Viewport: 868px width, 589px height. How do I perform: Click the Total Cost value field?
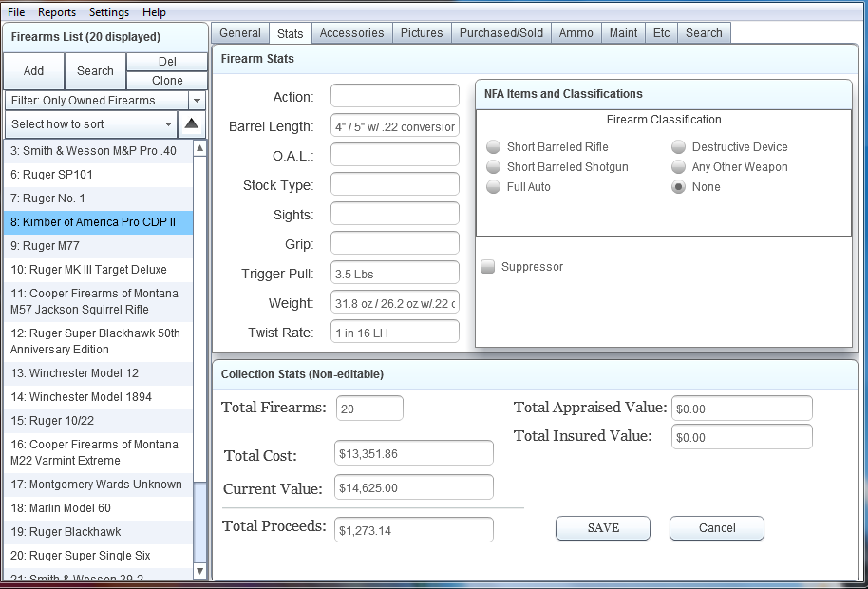pyautogui.click(x=413, y=453)
